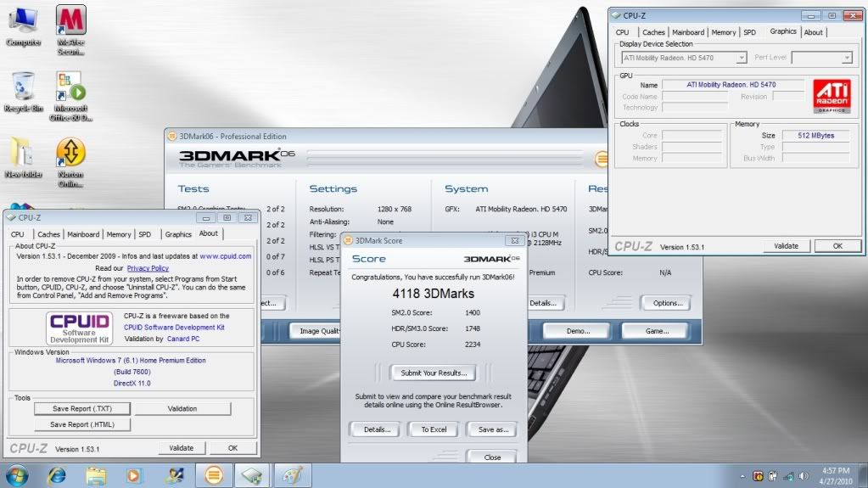
Task: Click Details under System in 3DMark06
Action: pyautogui.click(x=544, y=303)
